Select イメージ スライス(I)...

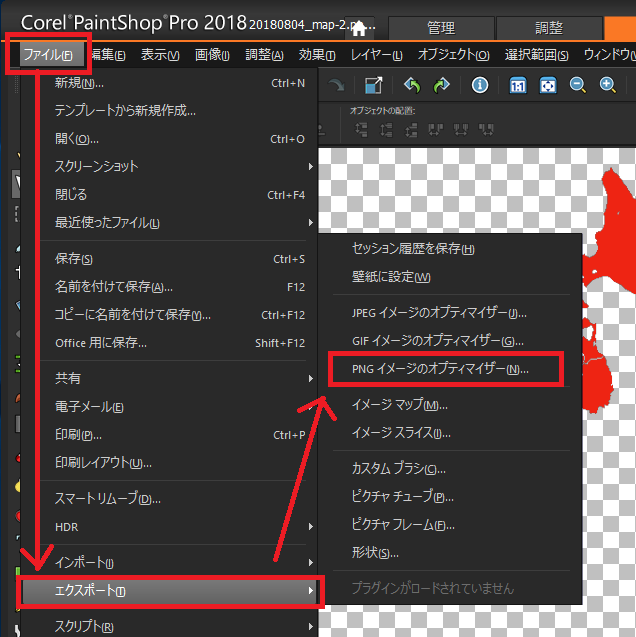[x=451, y=433]
